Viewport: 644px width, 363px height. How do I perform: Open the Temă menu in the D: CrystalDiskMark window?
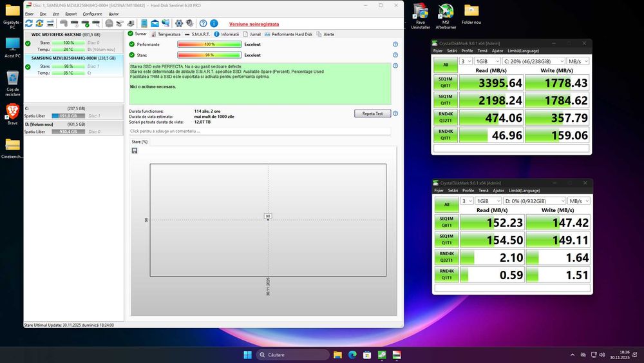pos(484,191)
